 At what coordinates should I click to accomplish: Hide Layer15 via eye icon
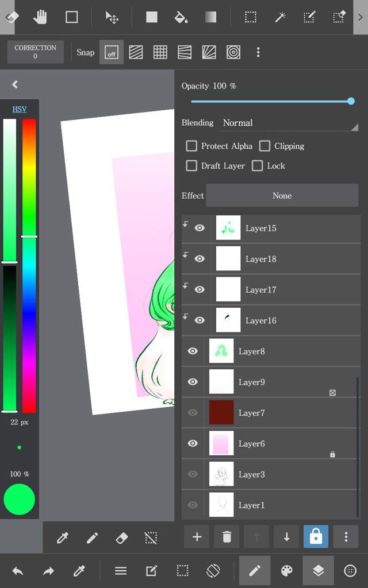(200, 228)
